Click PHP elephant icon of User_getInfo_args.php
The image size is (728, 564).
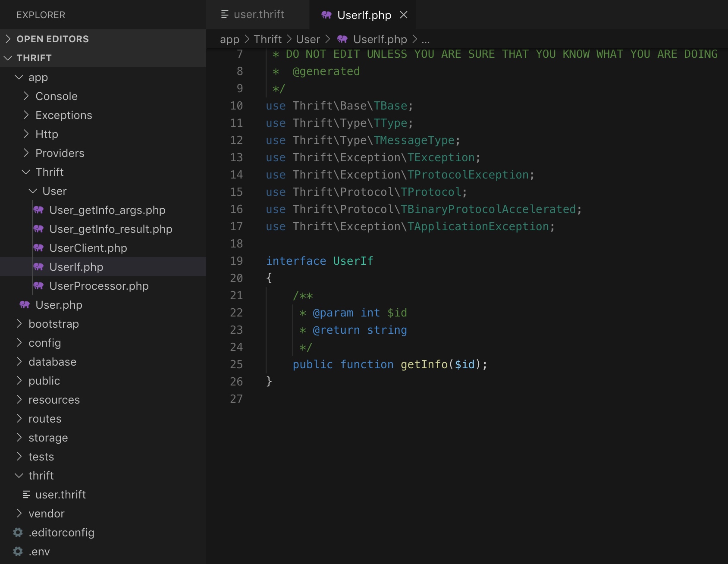coord(38,210)
